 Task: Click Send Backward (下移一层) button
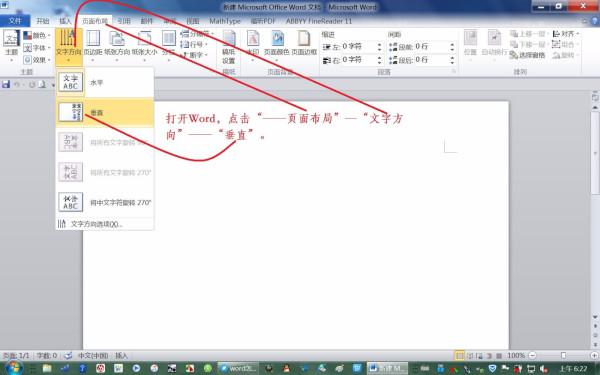(528, 44)
